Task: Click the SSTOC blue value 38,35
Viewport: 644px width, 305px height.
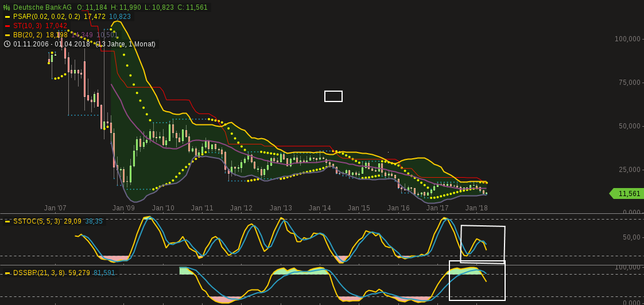Action: point(94,221)
